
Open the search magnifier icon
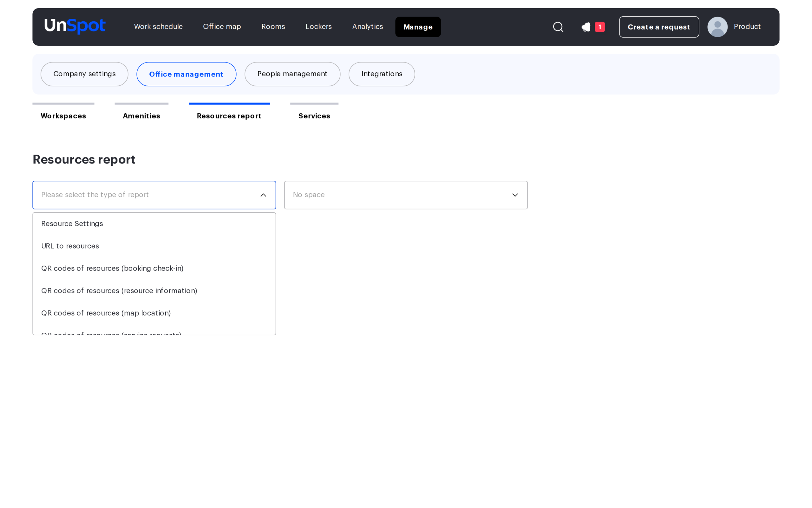click(558, 27)
